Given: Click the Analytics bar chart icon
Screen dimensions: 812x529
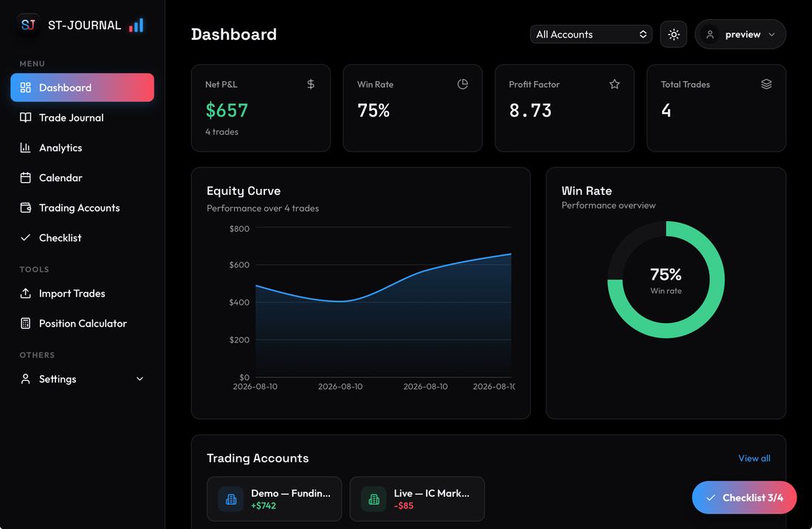Looking at the screenshot, I should click(25, 148).
